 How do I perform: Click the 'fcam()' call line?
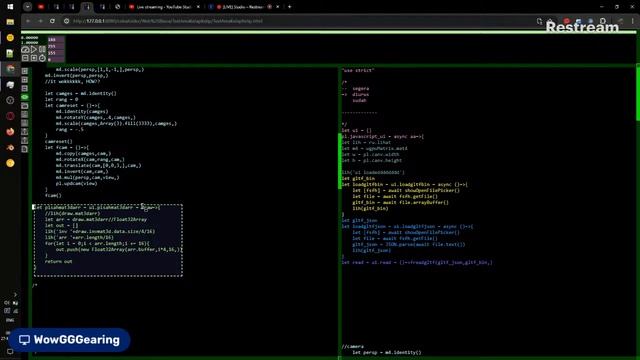point(53,195)
